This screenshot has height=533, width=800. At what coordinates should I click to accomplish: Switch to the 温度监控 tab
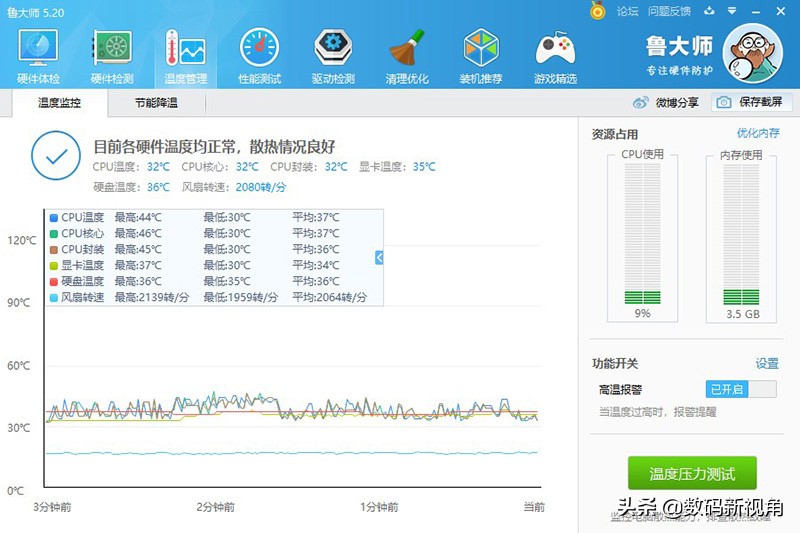59,103
